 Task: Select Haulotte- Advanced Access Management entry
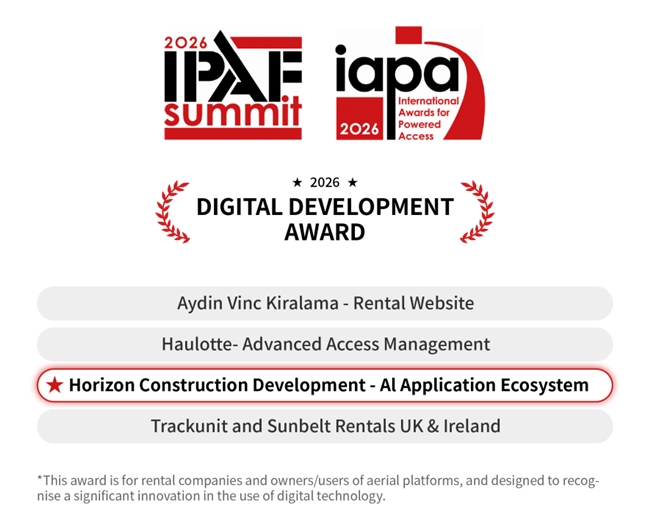[x=325, y=344]
